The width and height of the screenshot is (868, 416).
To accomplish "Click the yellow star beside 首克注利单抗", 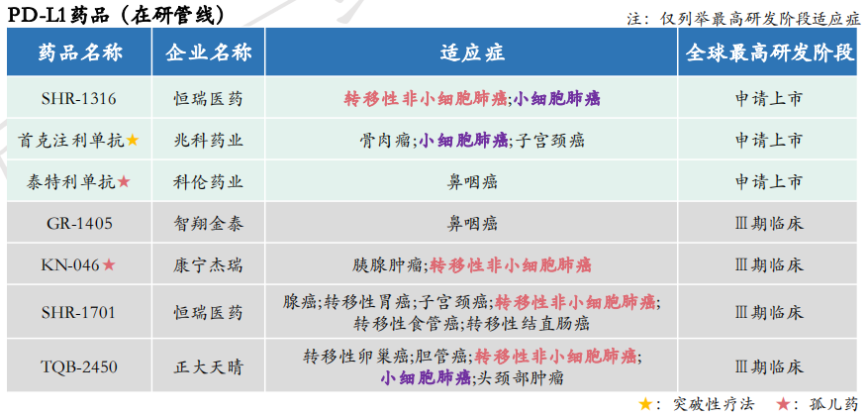I will (x=133, y=140).
